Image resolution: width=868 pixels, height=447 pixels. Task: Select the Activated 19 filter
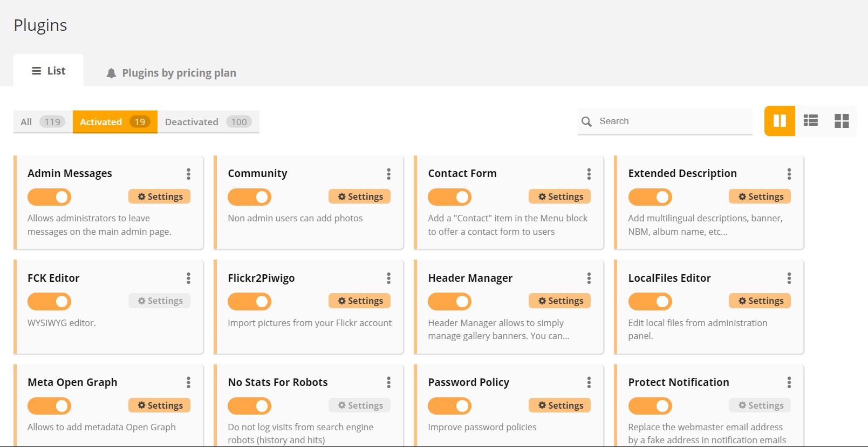click(x=115, y=122)
